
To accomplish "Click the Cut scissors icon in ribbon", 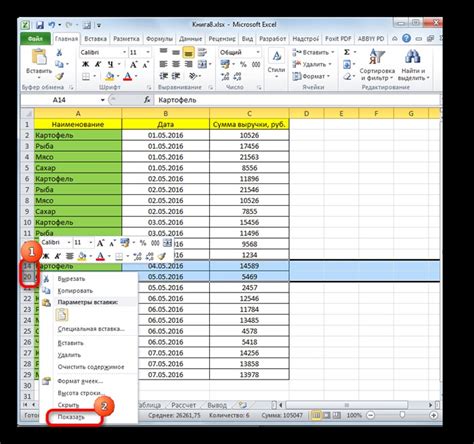I will pos(59,52).
